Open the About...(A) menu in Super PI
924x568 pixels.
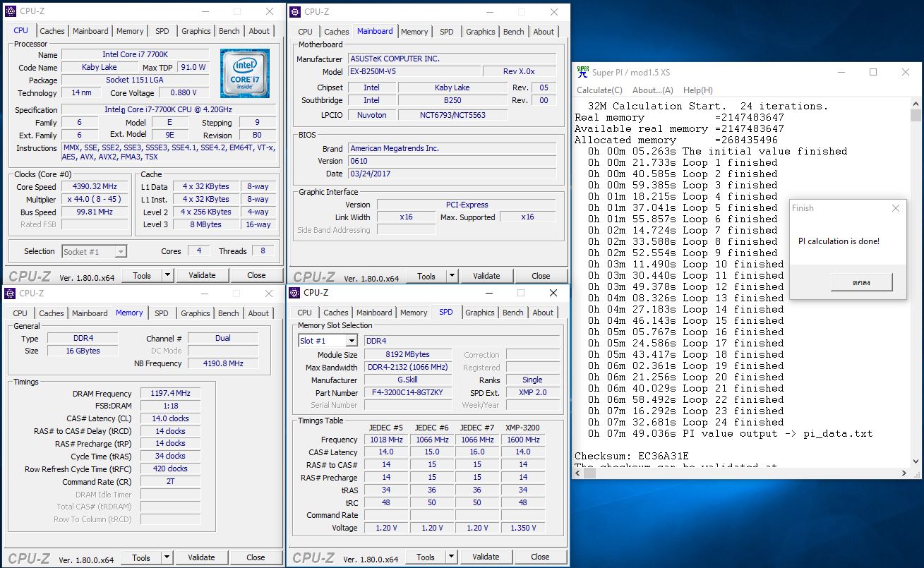pyautogui.click(x=652, y=90)
